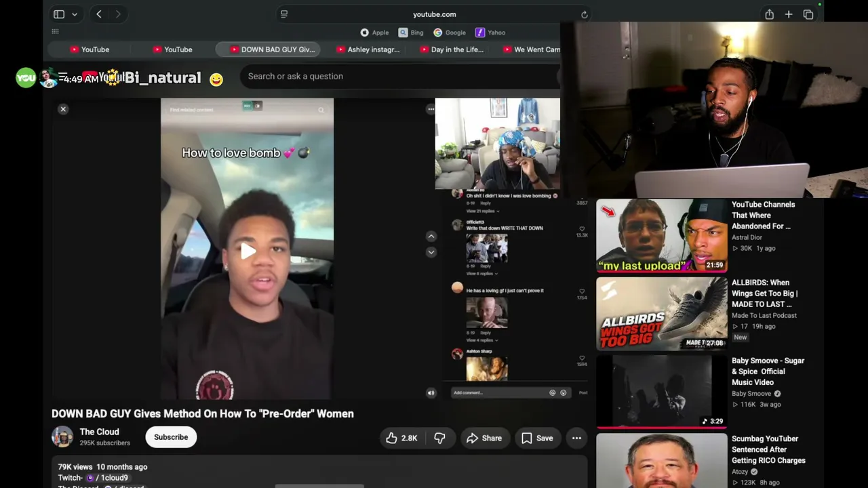Expand replies under WRITE THAT DOWN comment
The image size is (868, 488).
[481, 274]
